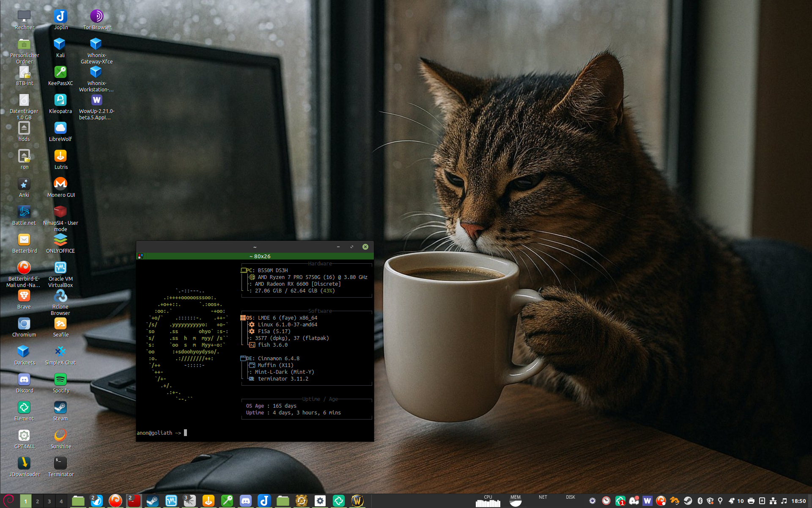Image resolution: width=812 pixels, height=508 pixels.
Task: Click the anon@goliath terminal prompt
Action: pyautogui.click(x=159, y=433)
